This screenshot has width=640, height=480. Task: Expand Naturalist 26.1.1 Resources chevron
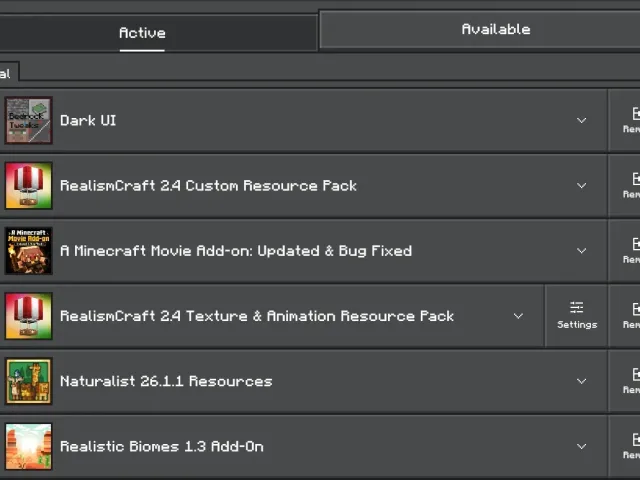point(581,381)
